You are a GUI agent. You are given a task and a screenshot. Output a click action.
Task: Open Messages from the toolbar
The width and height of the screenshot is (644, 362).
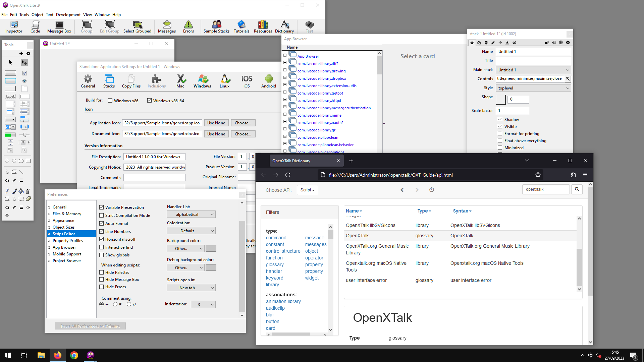point(167,27)
